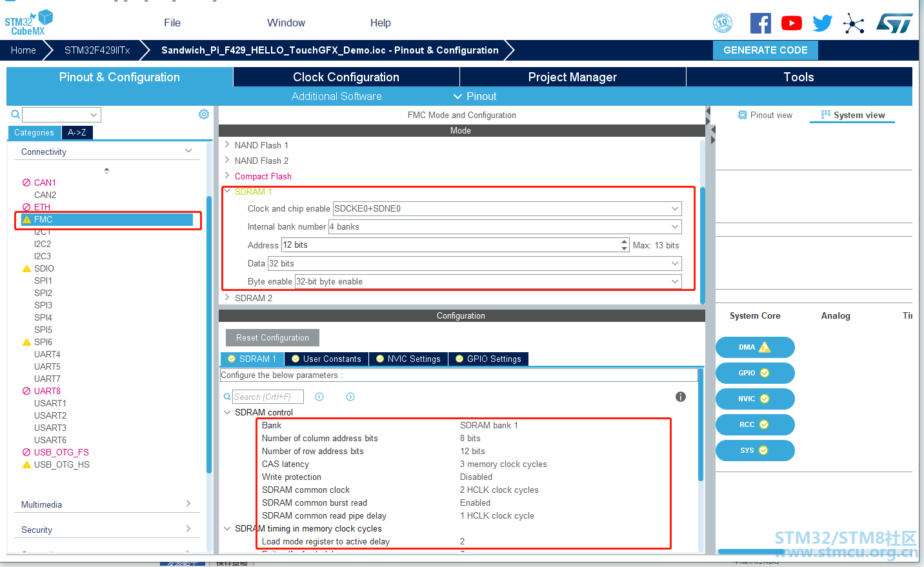
Task: Expand the SDRAM 2 section
Action: point(227,298)
